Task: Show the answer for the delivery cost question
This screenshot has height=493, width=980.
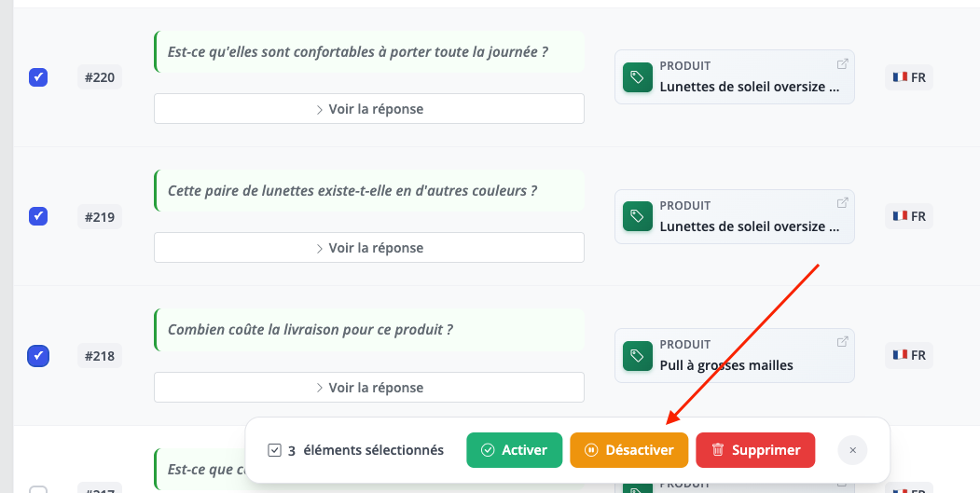Action: click(369, 388)
